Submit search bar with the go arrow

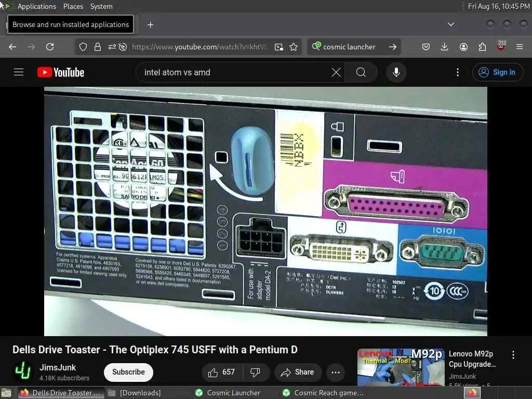[x=393, y=47]
